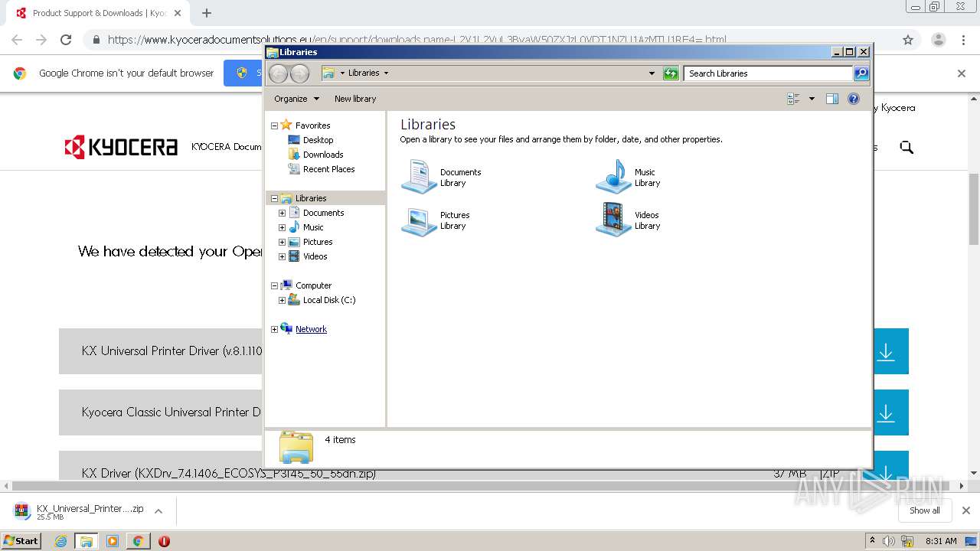Click Windows Media Player taskbar icon
This screenshot has width=980, height=551.
(x=112, y=541)
